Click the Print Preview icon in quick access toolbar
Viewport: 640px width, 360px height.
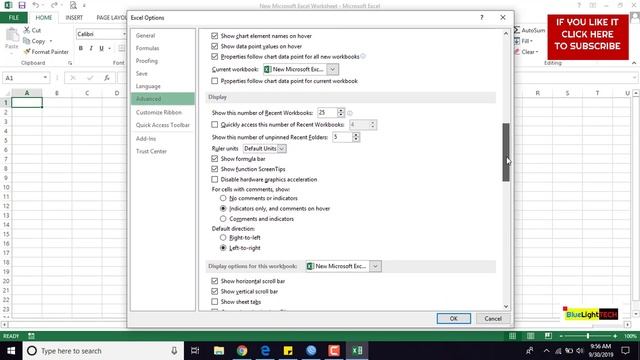(x=73, y=5)
